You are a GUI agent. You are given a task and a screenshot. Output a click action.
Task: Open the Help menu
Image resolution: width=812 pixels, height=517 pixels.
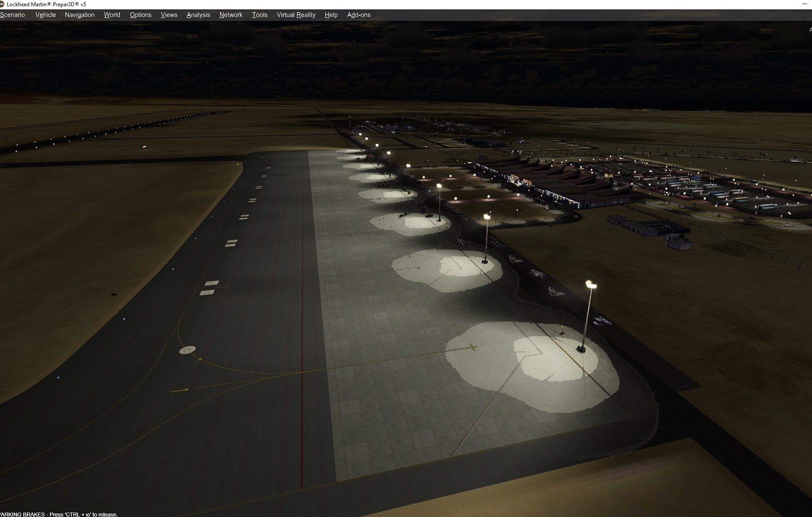(x=331, y=15)
